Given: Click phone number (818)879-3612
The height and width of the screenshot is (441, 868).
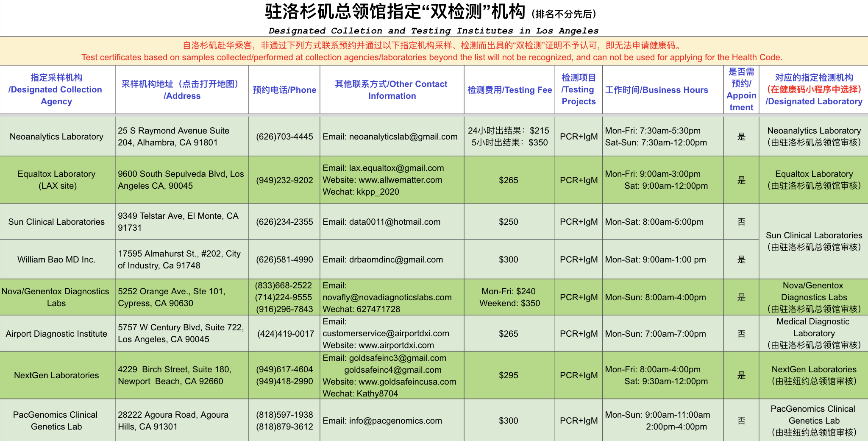Looking at the screenshot, I should tap(284, 427).
